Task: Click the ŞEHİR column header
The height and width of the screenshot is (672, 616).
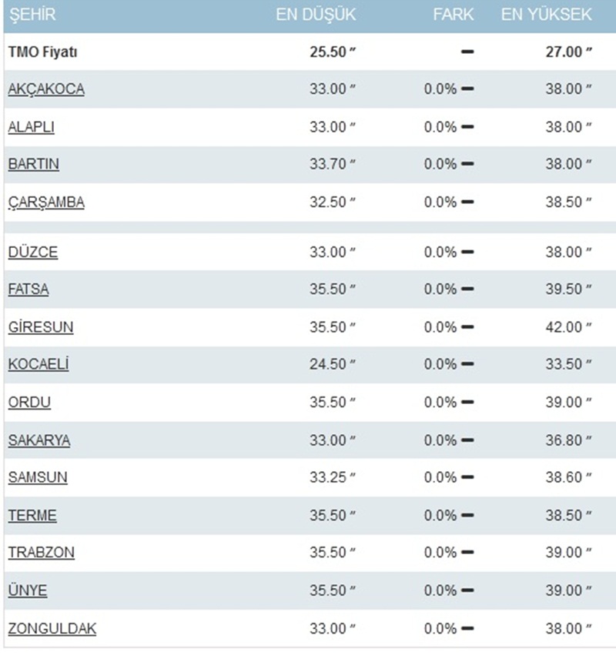Action: tap(32, 15)
